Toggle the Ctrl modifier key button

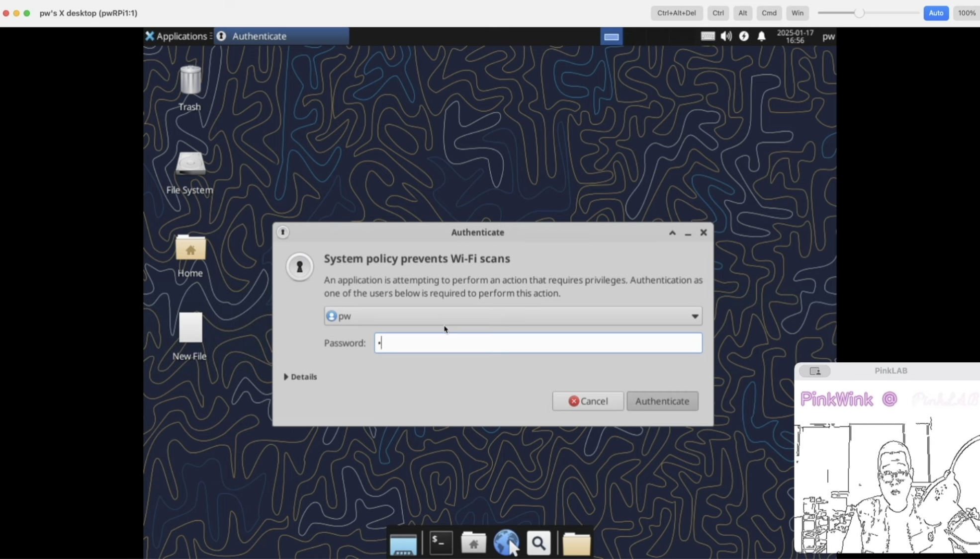(x=717, y=13)
